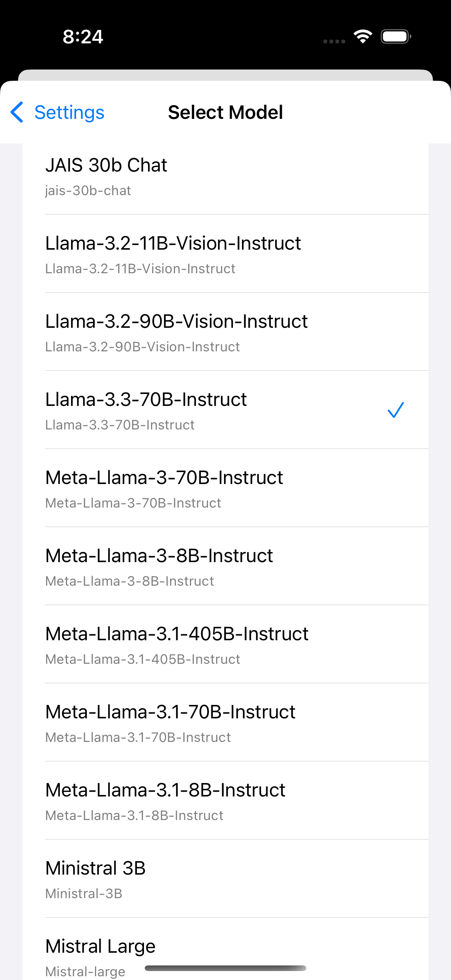The image size is (451, 980).
Task: Pick the Ministral 3B model
Action: click(225, 879)
